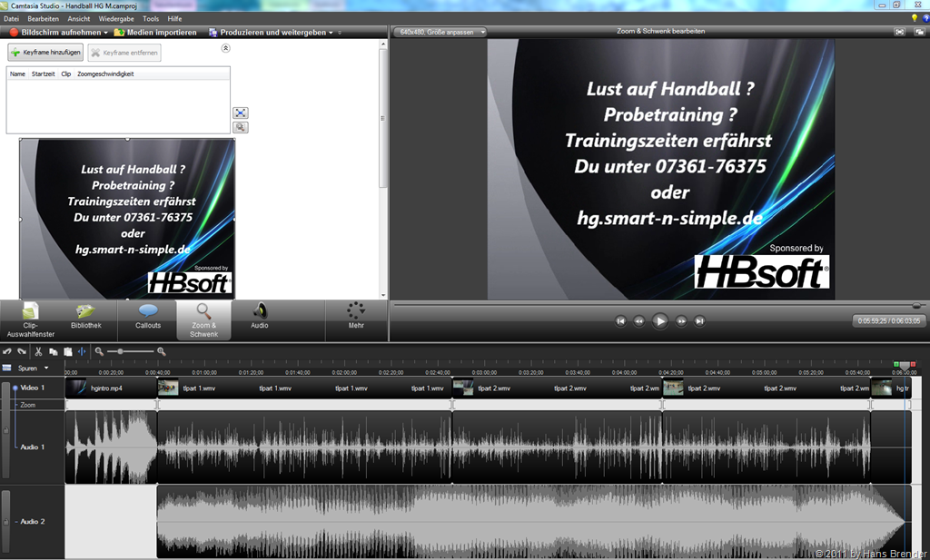Collapse the keyframe options with chevron button
930x560 pixels.
click(226, 48)
